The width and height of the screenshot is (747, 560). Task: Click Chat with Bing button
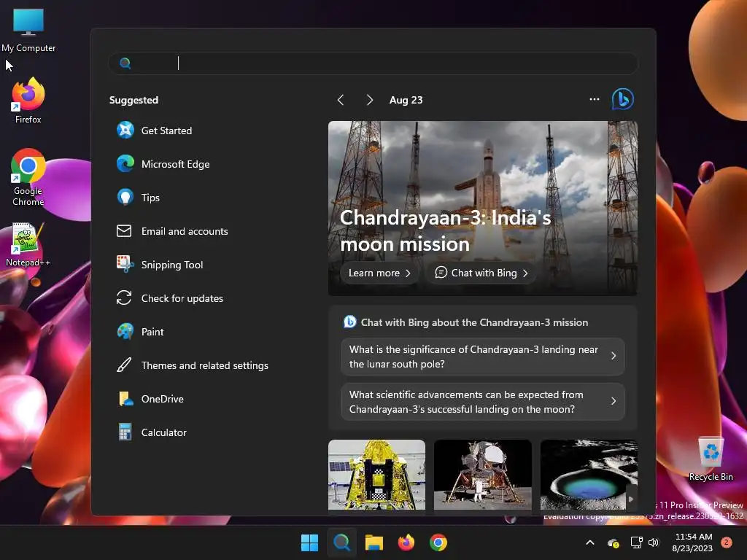481,273
